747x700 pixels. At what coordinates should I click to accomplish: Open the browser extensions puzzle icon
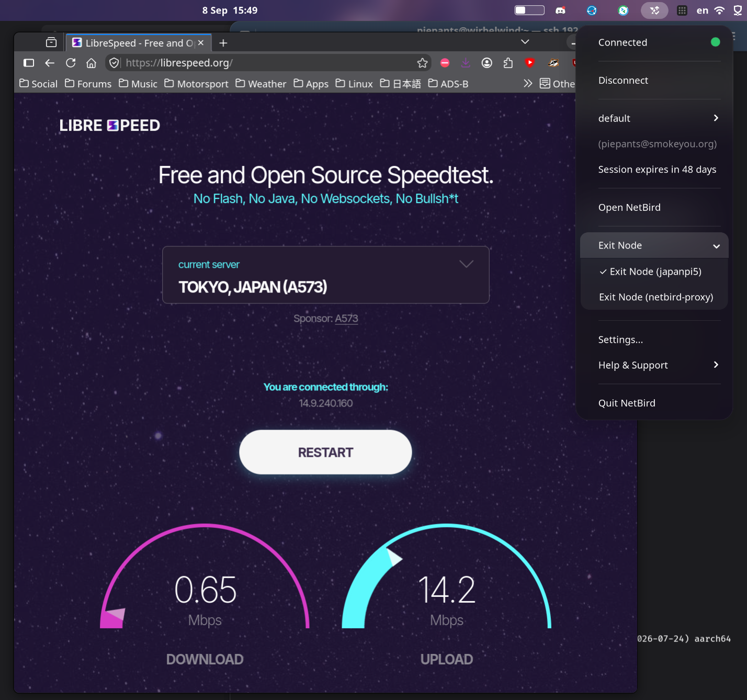508,63
